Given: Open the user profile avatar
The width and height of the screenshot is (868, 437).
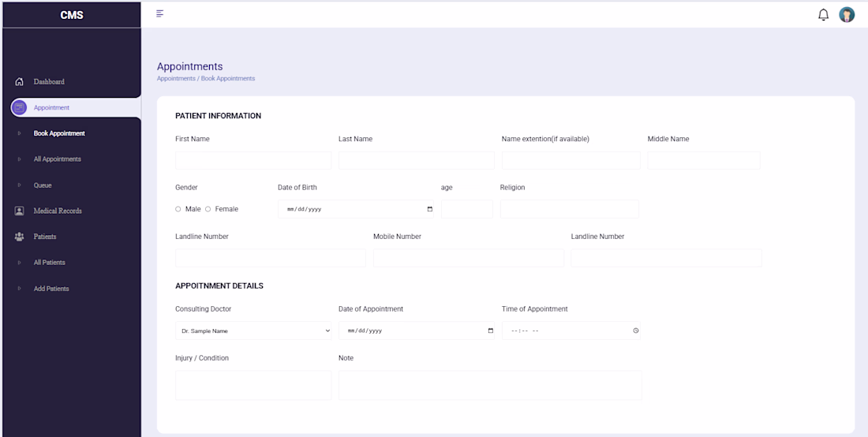Looking at the screenshot, I should click(x=847, y=15).
